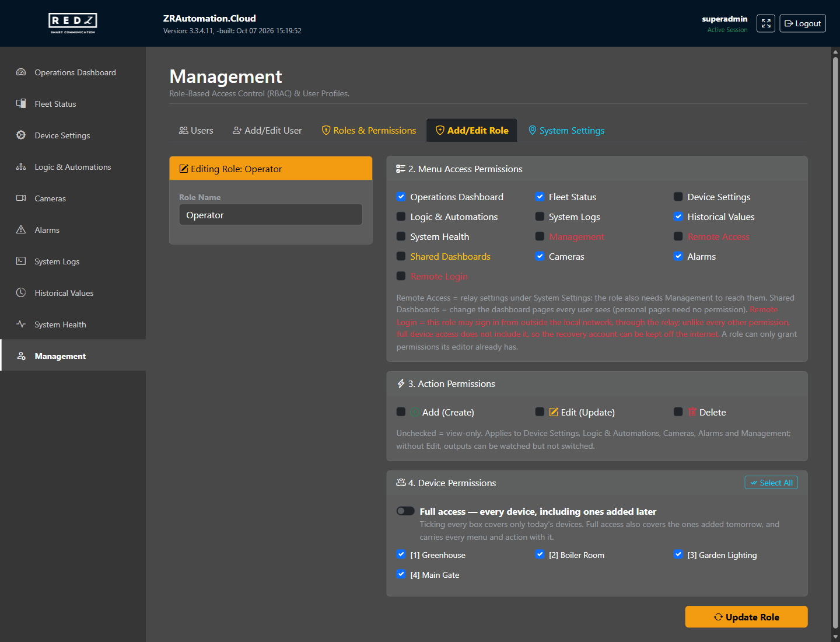The width and height of the screenshot is (840, 642).
Task: Open Fleet Status from the sidebar
Action: (x=73, y=104)
